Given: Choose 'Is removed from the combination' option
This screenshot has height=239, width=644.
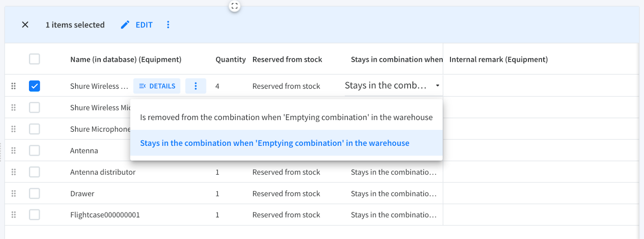Looking at the screenshot, I should 286,117.
